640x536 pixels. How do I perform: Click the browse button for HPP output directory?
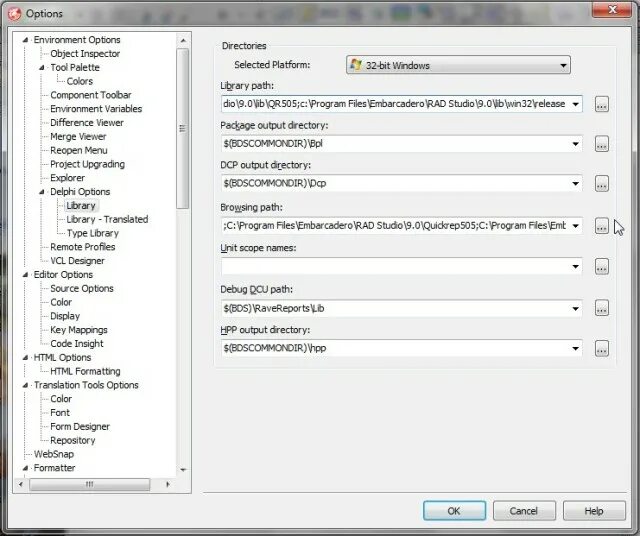pos(602,349)
